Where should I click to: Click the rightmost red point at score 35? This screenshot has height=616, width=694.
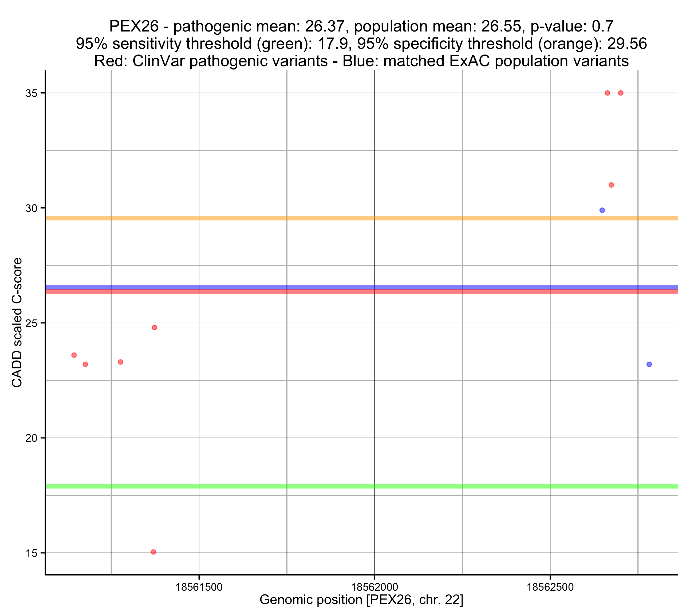[621, 93]
